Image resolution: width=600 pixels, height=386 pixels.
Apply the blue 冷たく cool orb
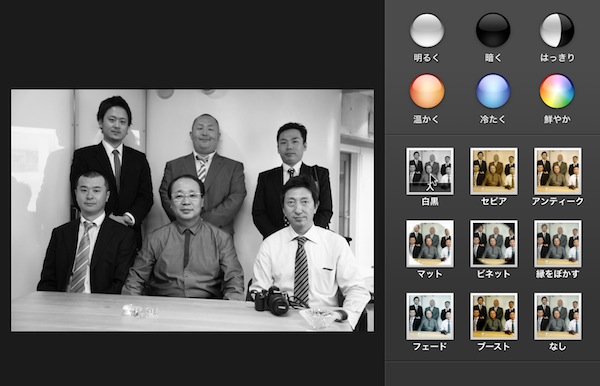click(x=493, y=91)
